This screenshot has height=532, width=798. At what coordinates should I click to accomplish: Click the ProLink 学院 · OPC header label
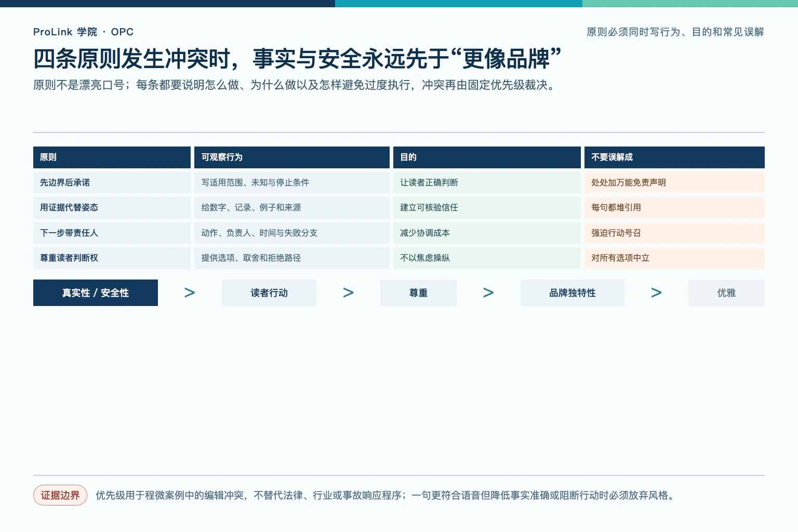(x=84, y=32)
